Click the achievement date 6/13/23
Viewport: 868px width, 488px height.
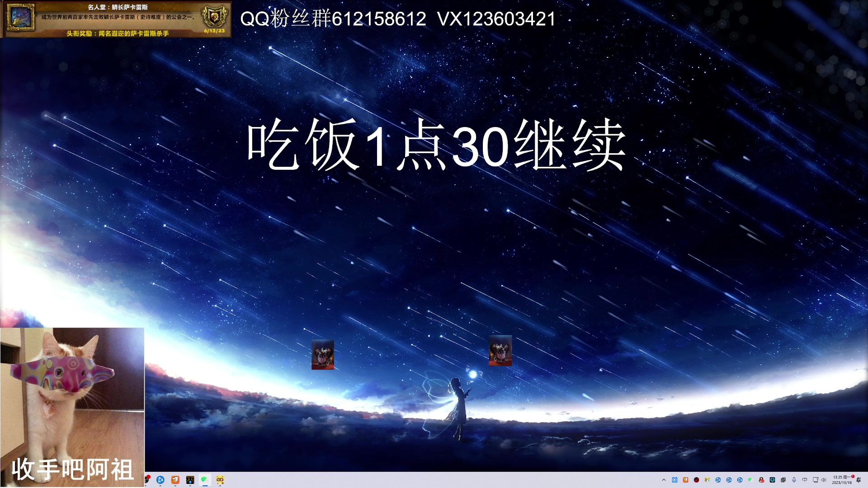point(214,31)
